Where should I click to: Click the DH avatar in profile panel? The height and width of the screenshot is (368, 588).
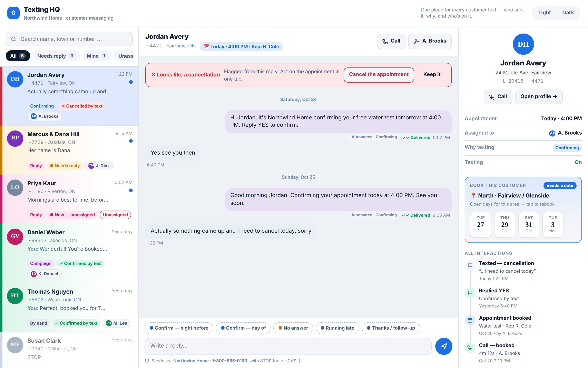click(x=523, y=44)
